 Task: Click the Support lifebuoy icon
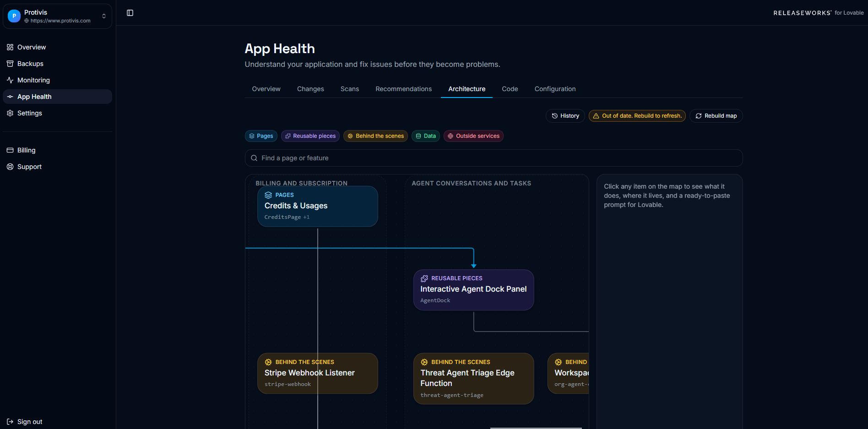(10, 167)
